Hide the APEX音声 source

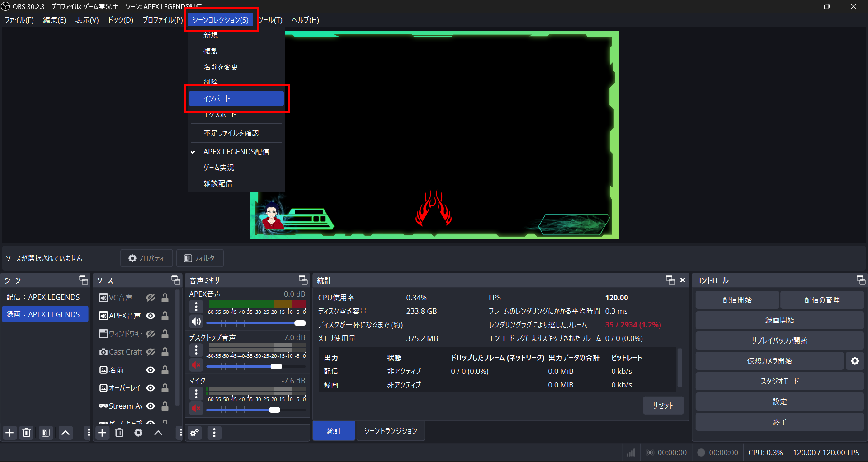click(x=151, y=316)
